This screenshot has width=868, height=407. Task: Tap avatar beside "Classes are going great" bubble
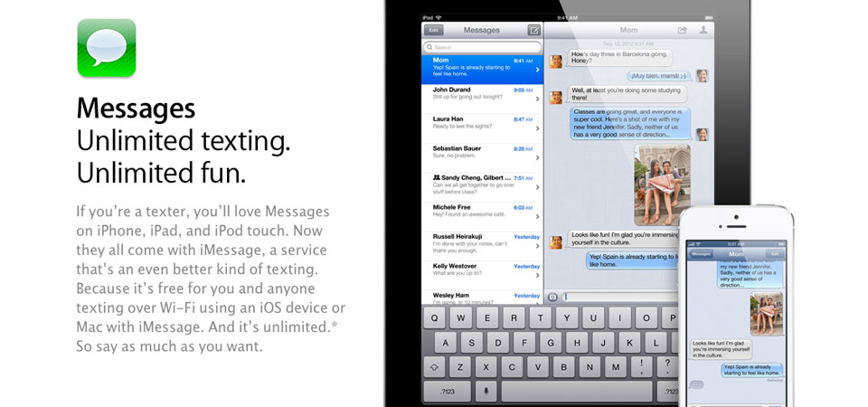coord(702,135)
